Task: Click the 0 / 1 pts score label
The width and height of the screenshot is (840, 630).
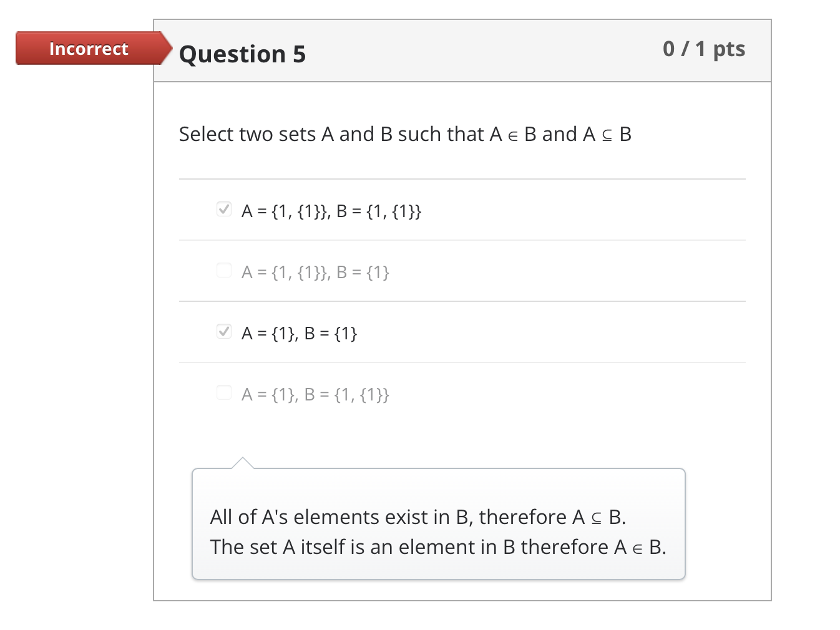Action: (x=703, y=48)
